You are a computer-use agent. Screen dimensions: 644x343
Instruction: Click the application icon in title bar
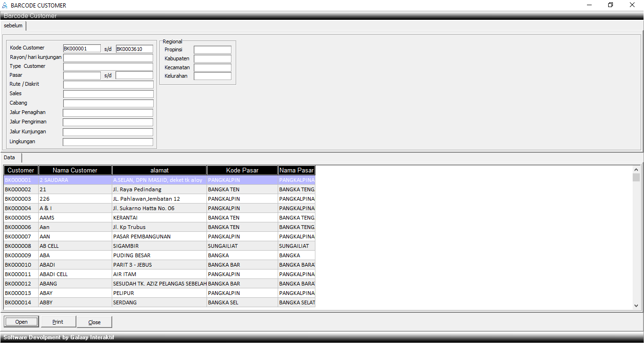coord(5,6)
